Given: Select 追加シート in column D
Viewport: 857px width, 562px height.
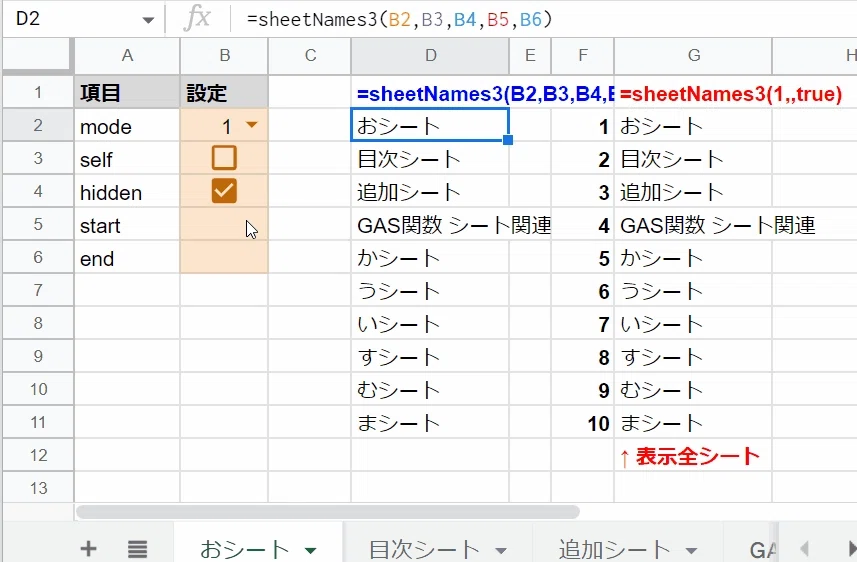Looking at the screenshot, I should (430, 191).
